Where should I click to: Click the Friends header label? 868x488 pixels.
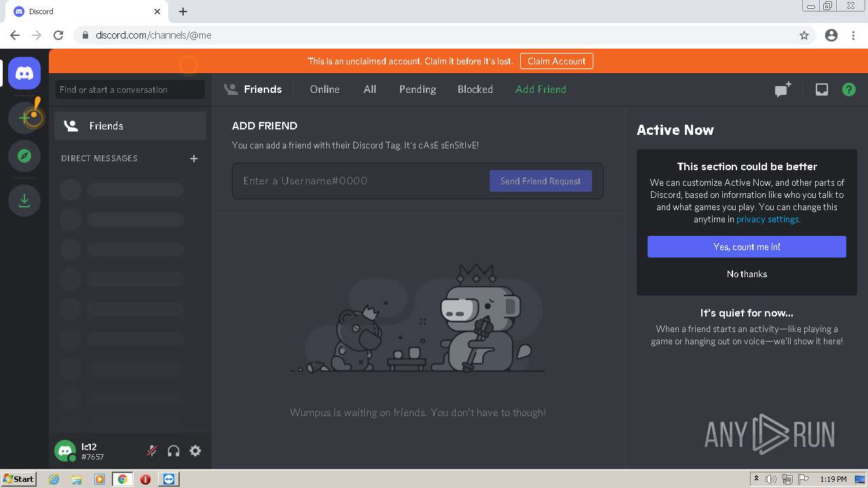(262, 89)
